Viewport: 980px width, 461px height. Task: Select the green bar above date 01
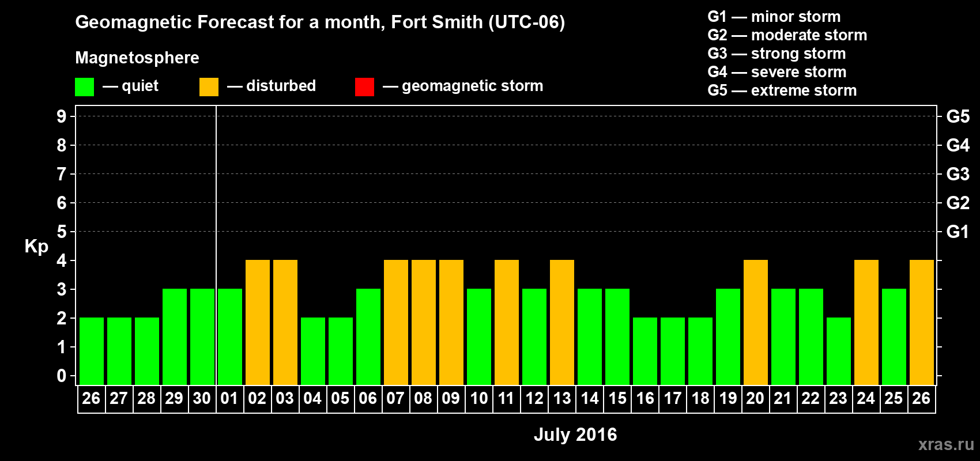[x=230, y=337]
